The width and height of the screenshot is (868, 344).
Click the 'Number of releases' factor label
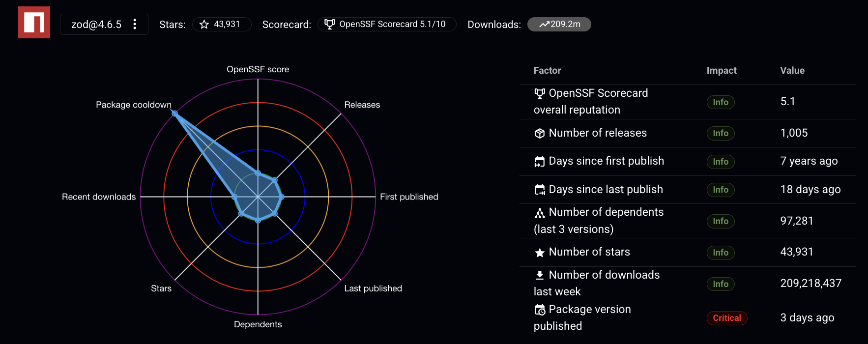tap(598, 133)
